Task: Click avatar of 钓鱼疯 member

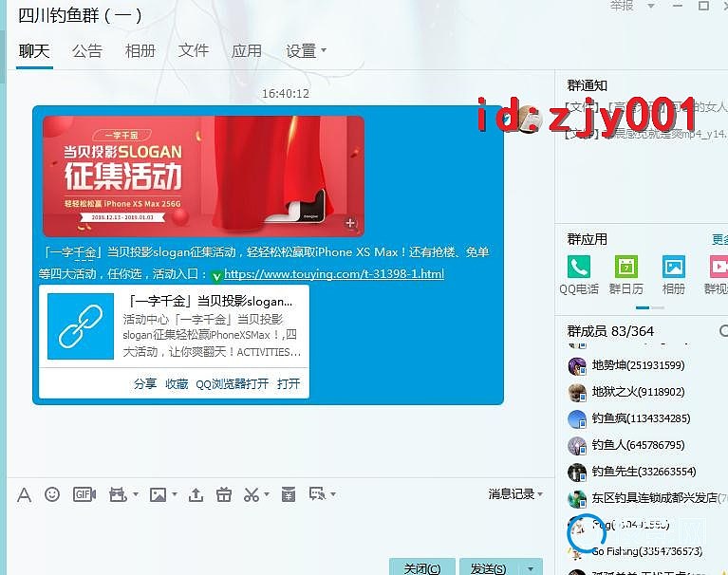Action: 577,419
